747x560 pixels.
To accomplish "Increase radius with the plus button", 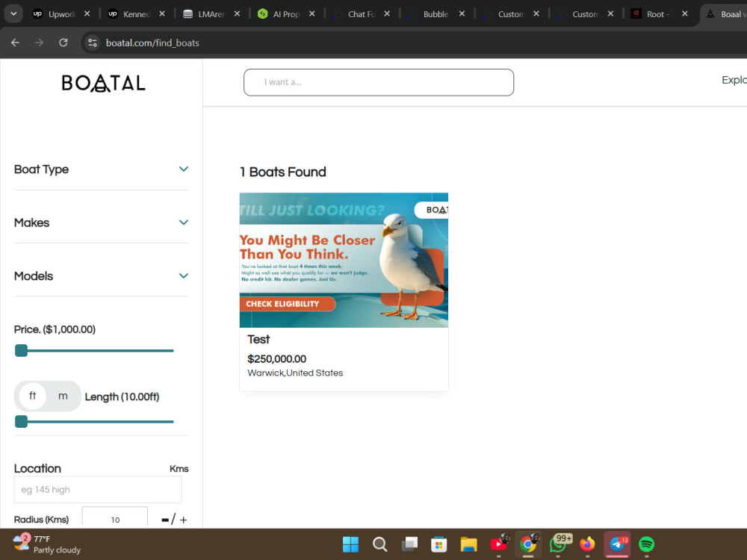I will [184, 520].
